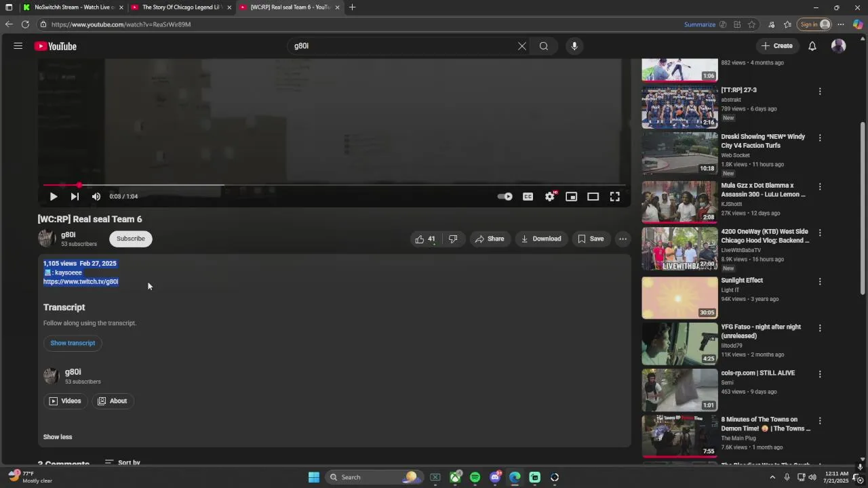Image resolution: width=868 pixels, height=488 pixels.
Task: Toggle theater mode
Action: pos(593,197)
